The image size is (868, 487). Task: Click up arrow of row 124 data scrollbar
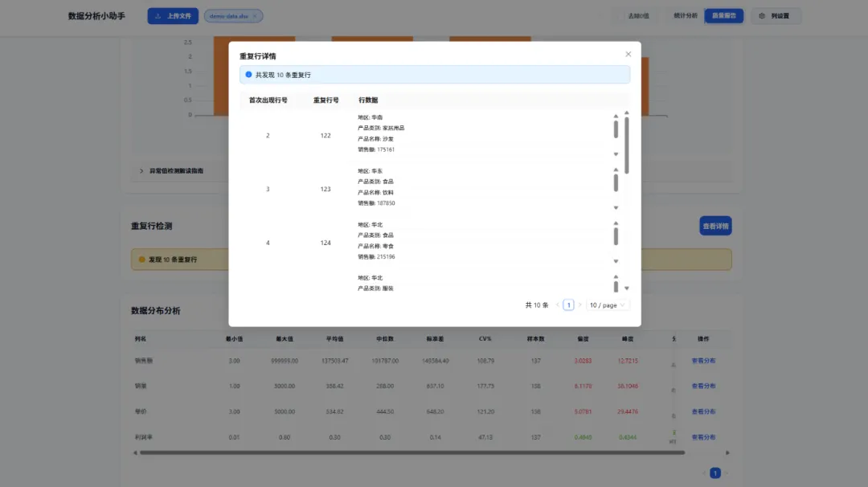(616, 223)
